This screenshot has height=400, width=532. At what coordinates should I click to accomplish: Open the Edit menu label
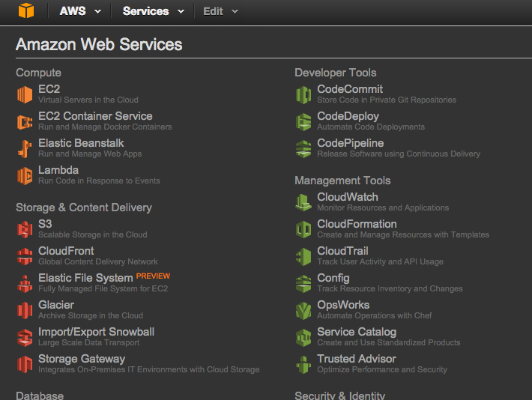coord(213,11)
